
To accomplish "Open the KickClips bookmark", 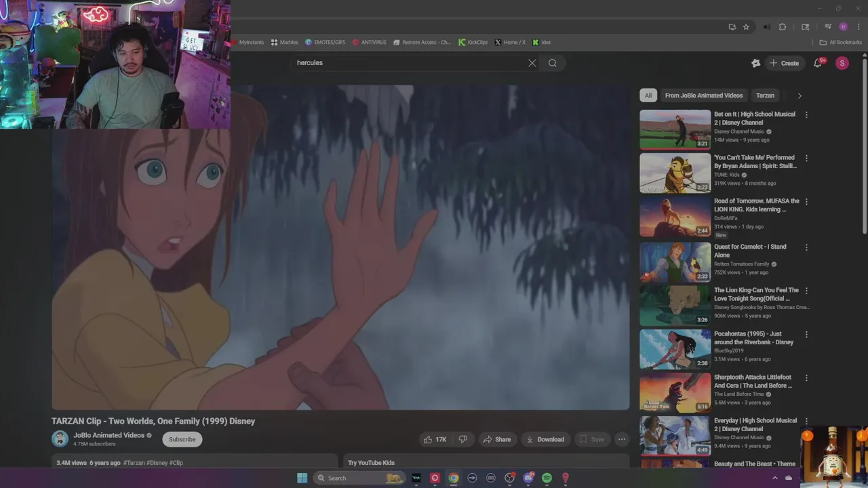I will coord(473,42).
